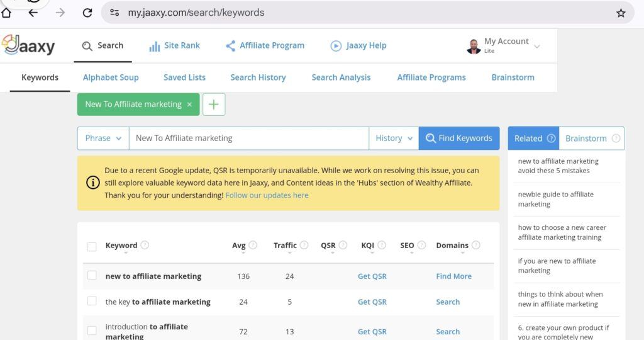
Task: Click the info icon in the yellow notice
Action: click(x=93, y=183)
